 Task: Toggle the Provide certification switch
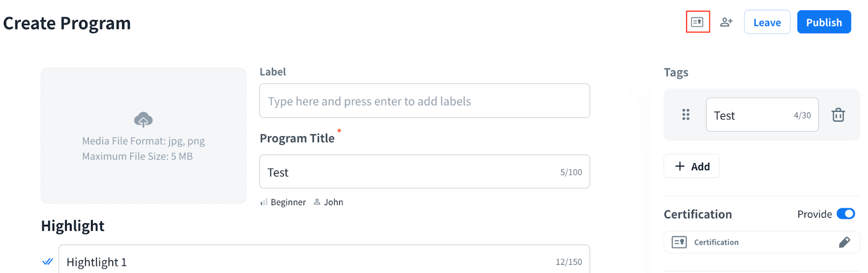click(x=845, y=214)
